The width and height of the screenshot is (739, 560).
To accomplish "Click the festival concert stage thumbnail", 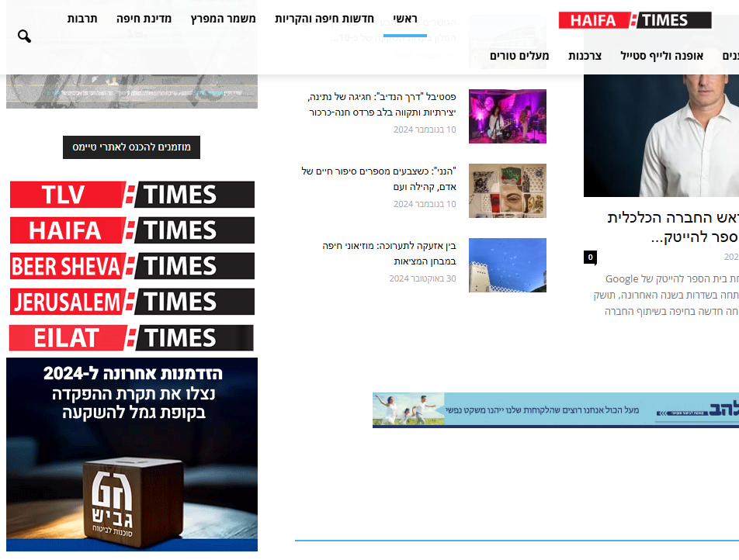I will tap(508, 116).
